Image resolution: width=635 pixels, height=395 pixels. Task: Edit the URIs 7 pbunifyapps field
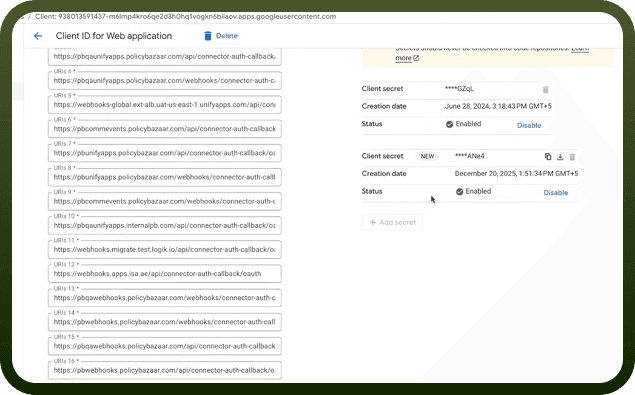pyautogui.click(x=164, y=153)
